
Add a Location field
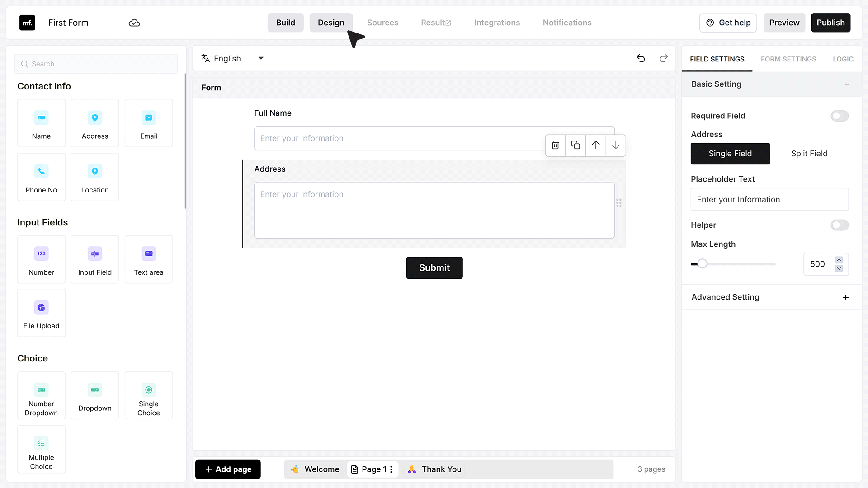[95, 177]
